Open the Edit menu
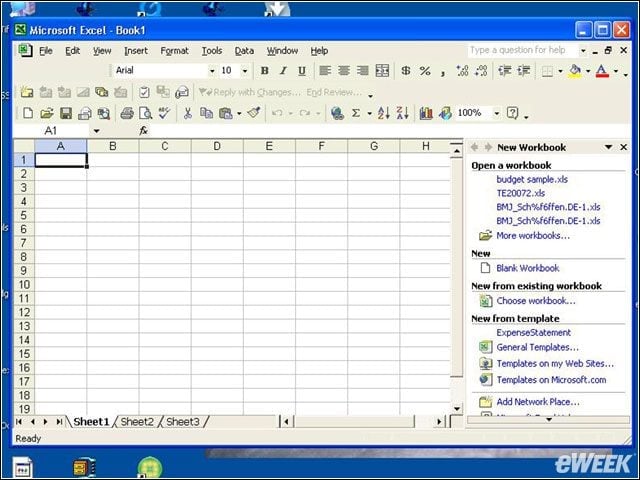Viewport: 640px width, 480px height. 73,51
